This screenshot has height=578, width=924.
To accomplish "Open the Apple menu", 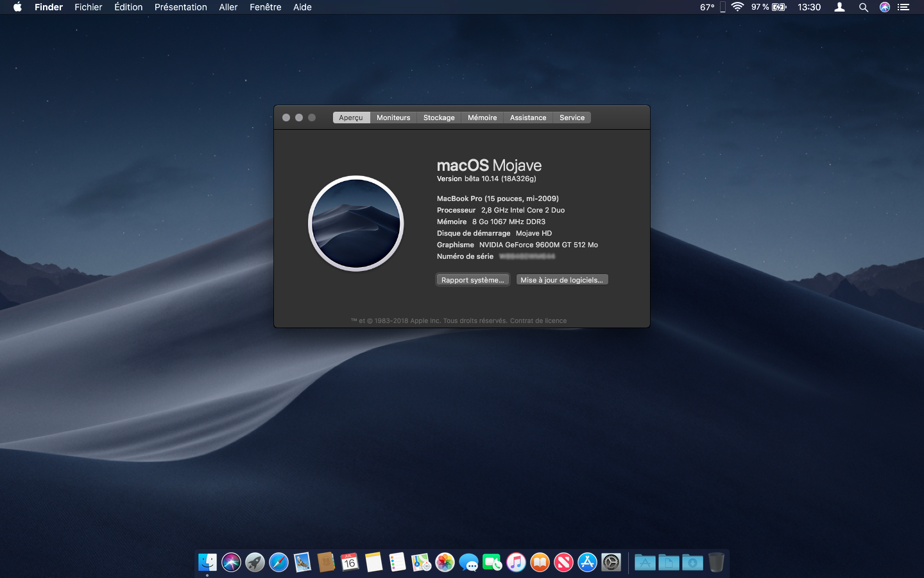I will point(17,7).
